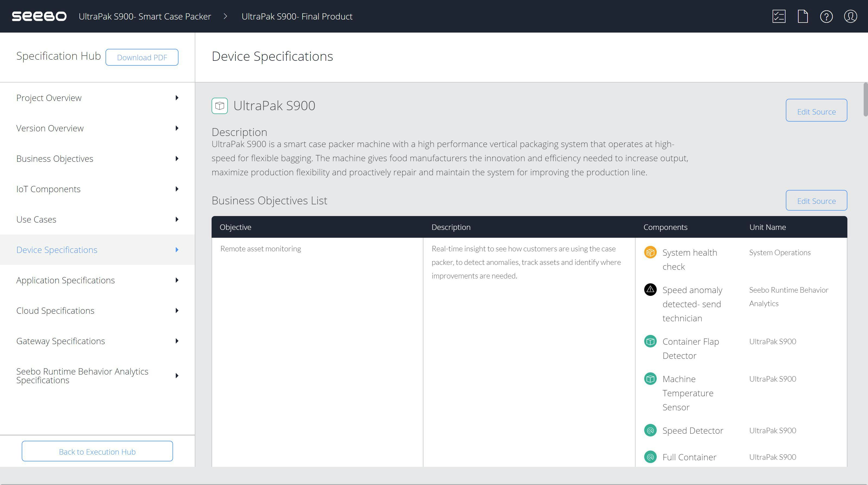This screenshot has width=868, height=485.
Task: Click the Container Flap Detector icon
Action: point(650,341)
